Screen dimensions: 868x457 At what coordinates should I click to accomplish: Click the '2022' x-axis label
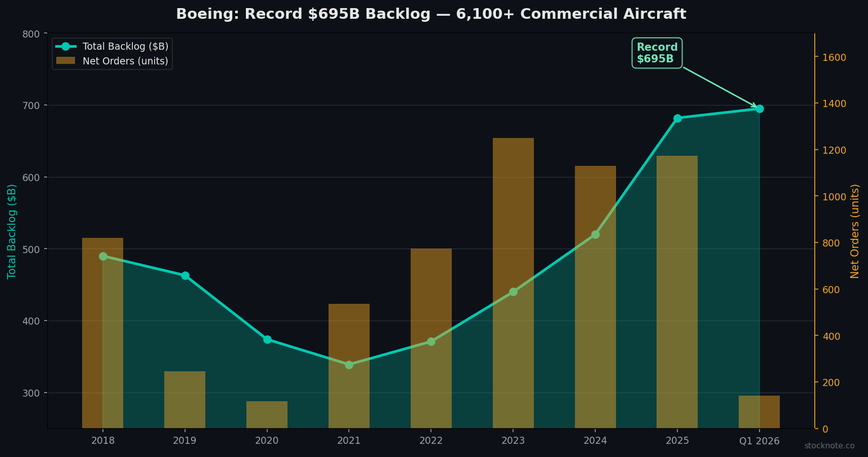tap(431, 441)
